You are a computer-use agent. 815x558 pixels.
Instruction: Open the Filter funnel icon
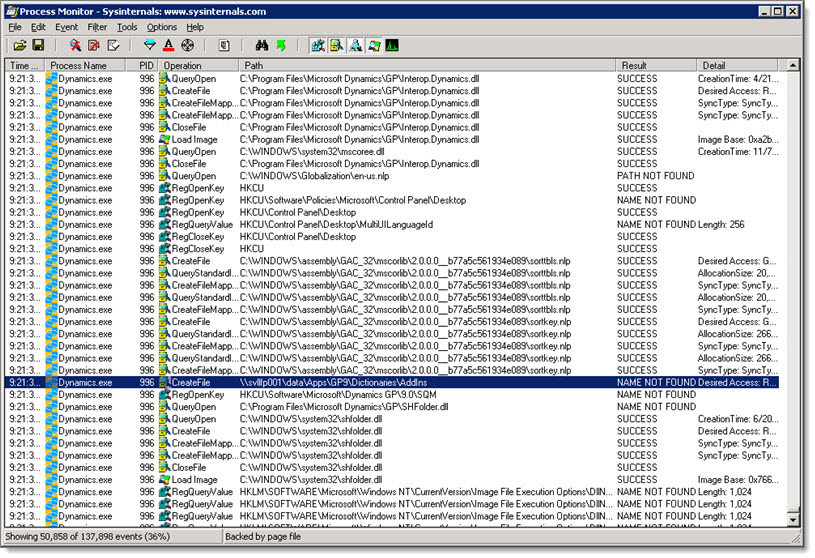click(x=150, y=46)
